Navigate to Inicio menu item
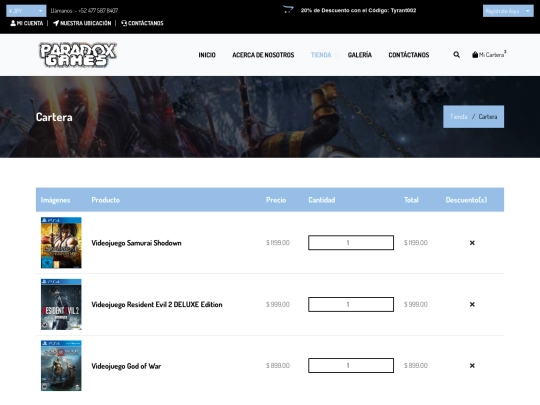The image size is (540, 405). point(207,55)
